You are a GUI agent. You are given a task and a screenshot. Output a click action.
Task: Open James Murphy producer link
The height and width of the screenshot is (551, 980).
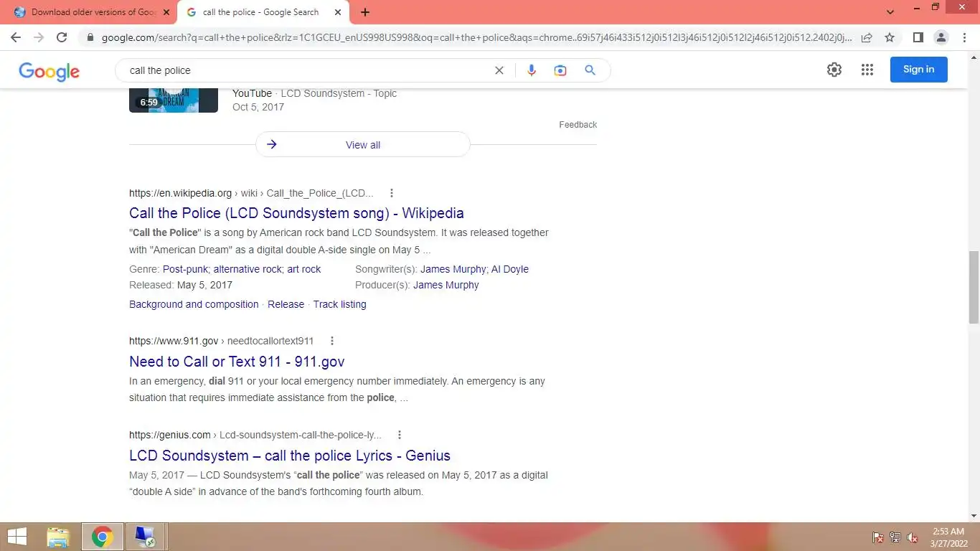click(446, 285)
